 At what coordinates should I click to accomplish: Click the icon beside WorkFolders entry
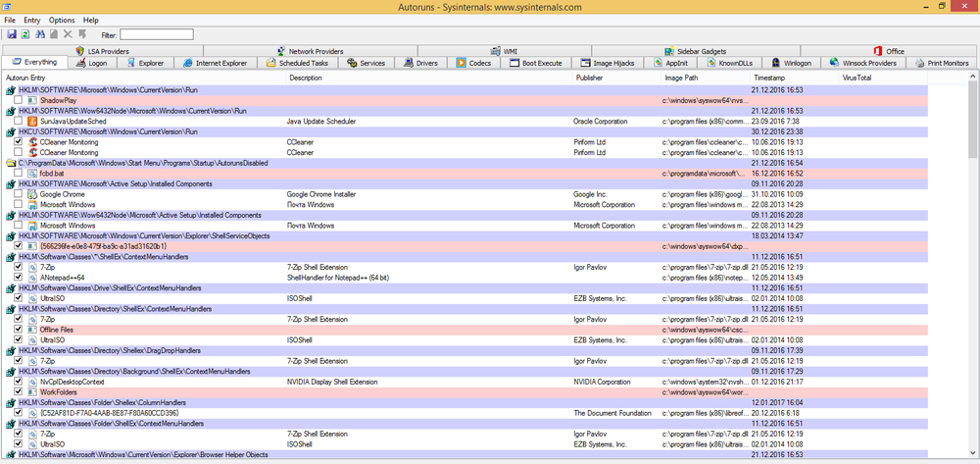33,392
